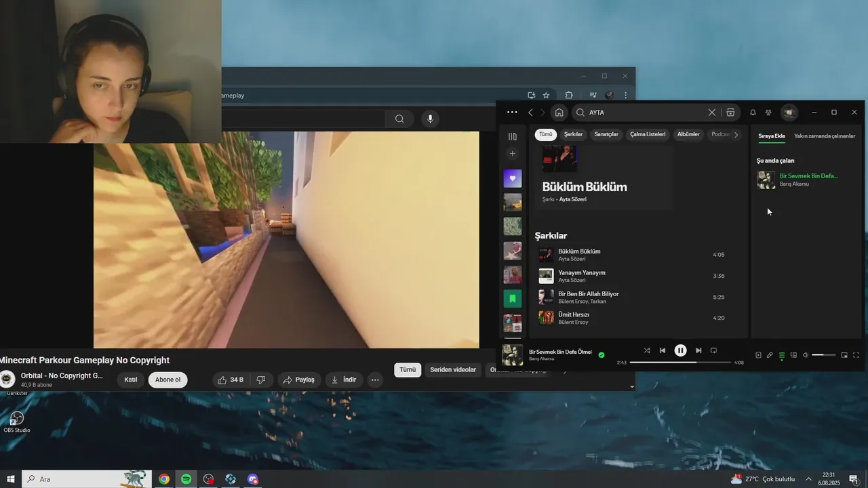Open Chrome extensions puzzle icon

[569, 95]
